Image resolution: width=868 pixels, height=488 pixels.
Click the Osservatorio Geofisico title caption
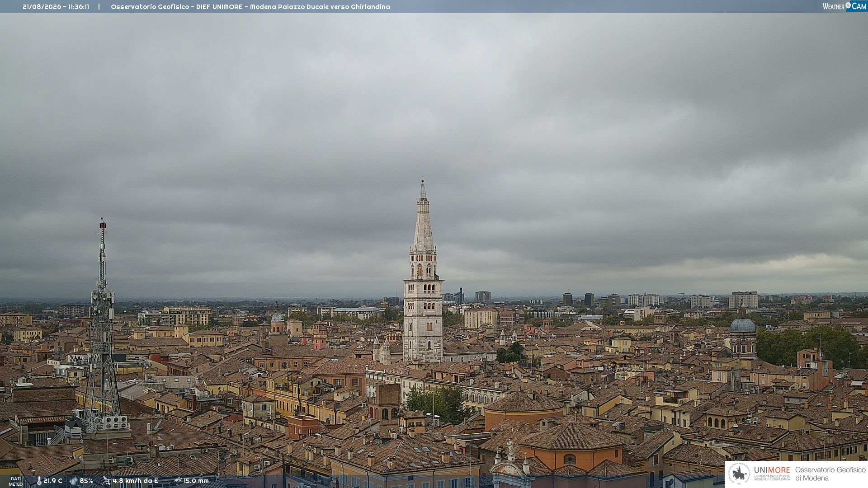[250, 7]
